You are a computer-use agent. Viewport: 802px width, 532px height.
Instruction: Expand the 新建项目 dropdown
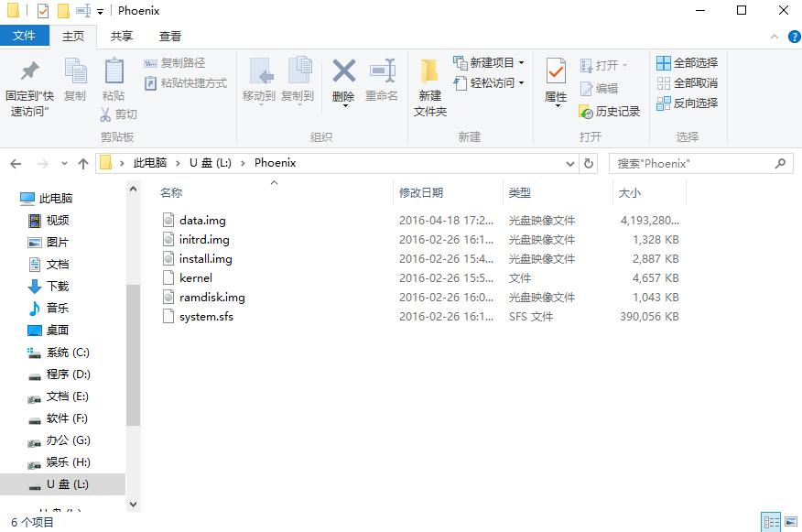click(x=520, y=63)
